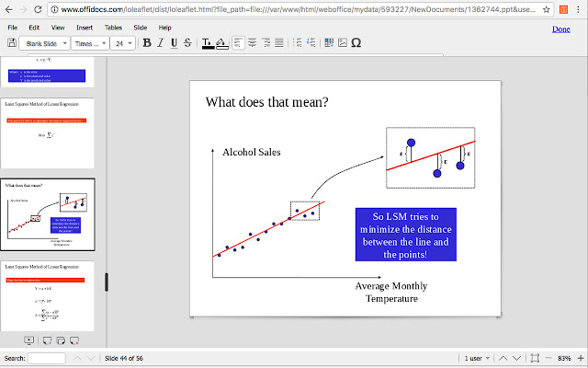The height and width of the screenshot is (368, 588).
Task: Insert a table using the toolbar icon
Action: tap(328, 43)
